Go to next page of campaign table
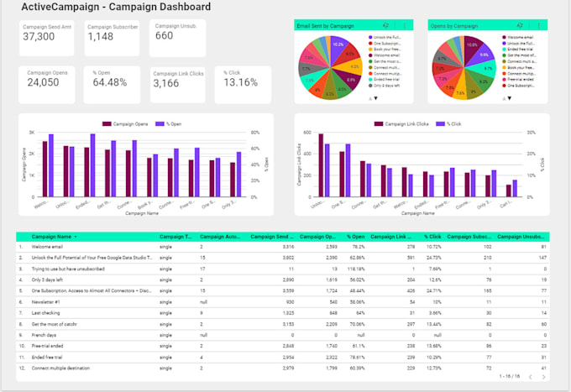 tap(543, 377)
